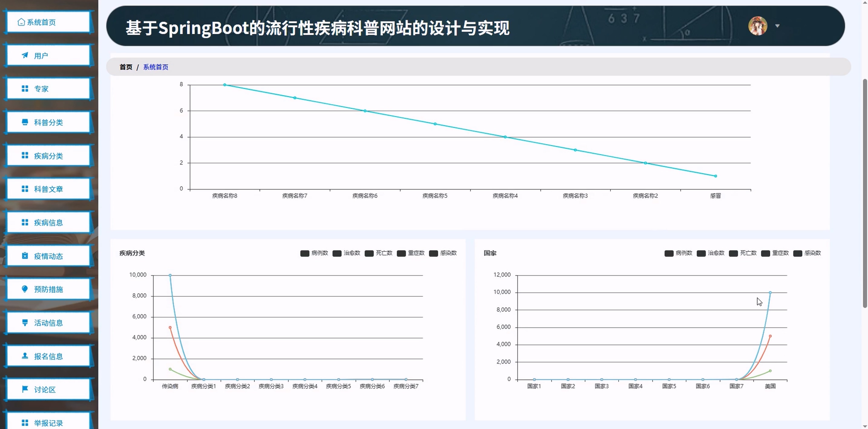Click the home icon beside 系统首页
Screen dimensions: 868x429
21,22
